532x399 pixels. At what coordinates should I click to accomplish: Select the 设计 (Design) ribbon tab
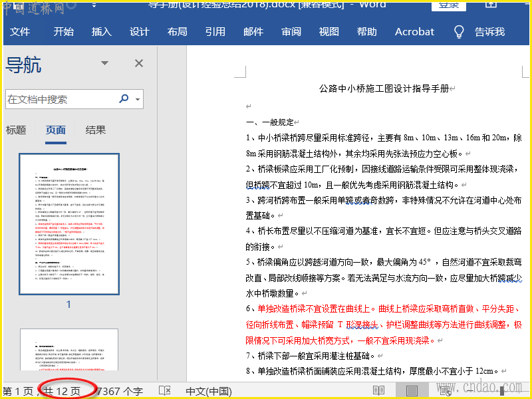[140, 31]
